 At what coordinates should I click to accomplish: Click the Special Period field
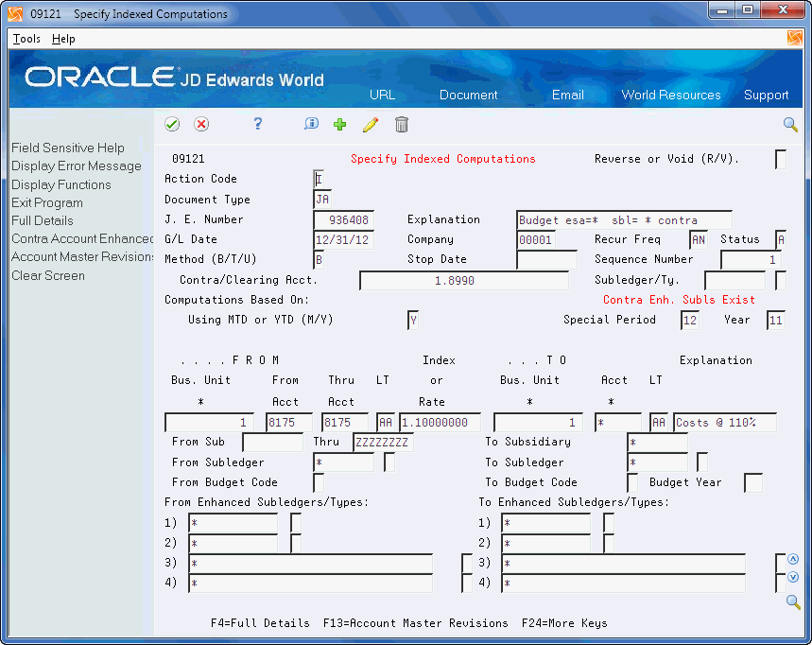coord(690,321)
